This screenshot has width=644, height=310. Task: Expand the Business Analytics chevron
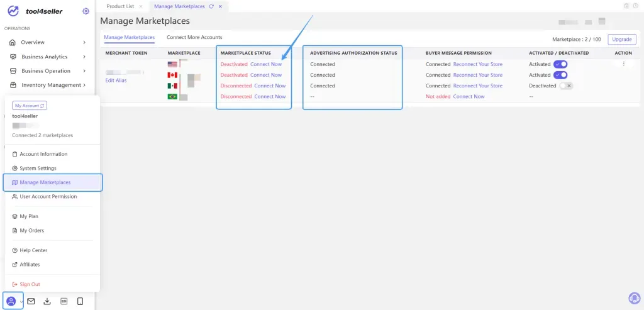tap(84, 57)
